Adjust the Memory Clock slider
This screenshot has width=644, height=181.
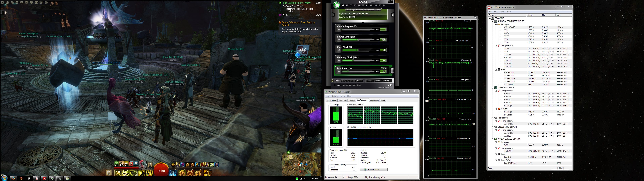click(x=358, y=60)
